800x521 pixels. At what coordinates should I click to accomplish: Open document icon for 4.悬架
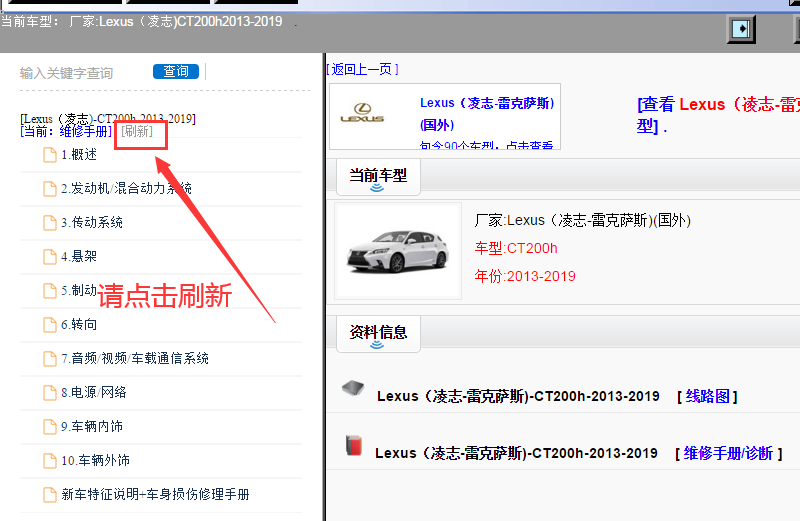(x=50, y=257)
